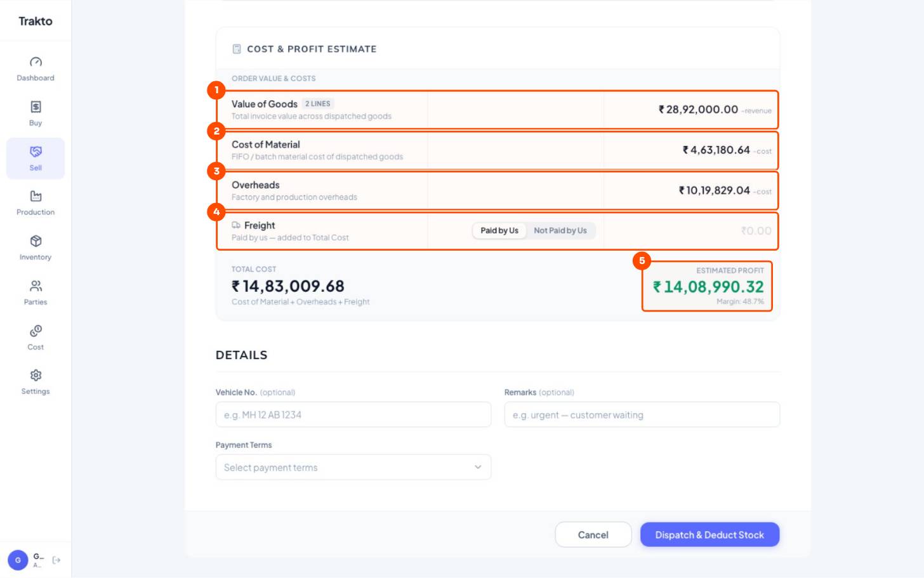This screenshot has width=924, height=578.
Task: Click the Estimated Profit value ₹14,08,990.32
Action: pyautogui.click(x=708, y=287)
